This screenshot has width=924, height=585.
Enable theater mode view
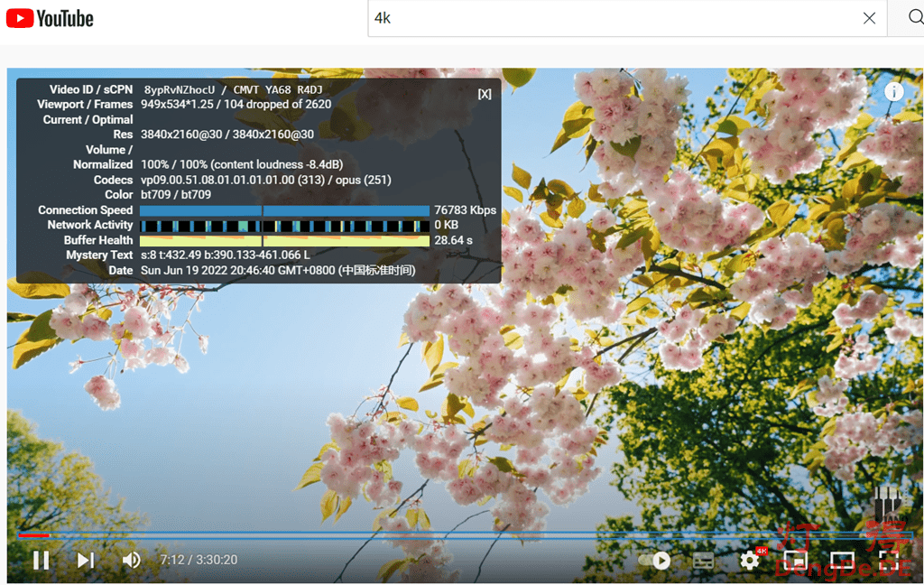[841, 561]
